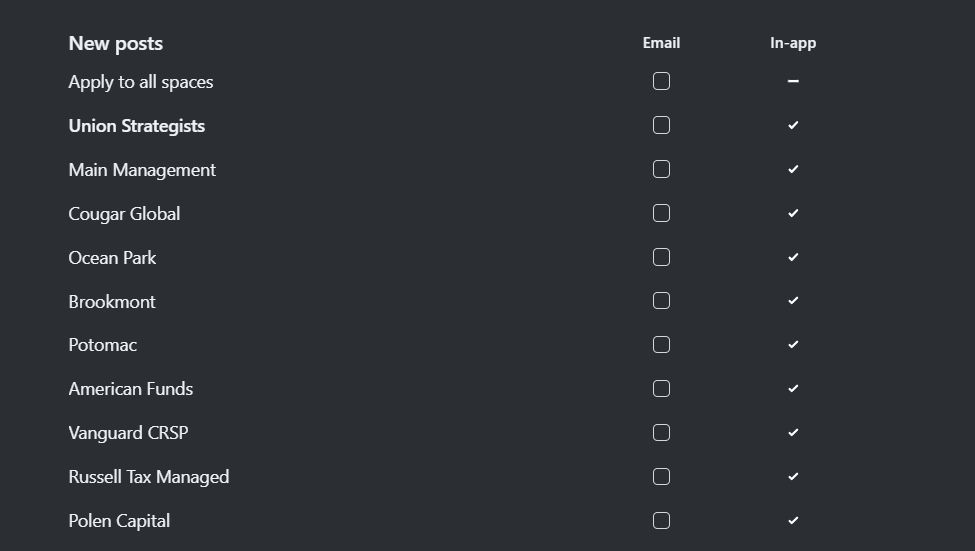Disable In-app notifications for Main Management
This screenshot has width=975, height=551.
pos(793,170)
